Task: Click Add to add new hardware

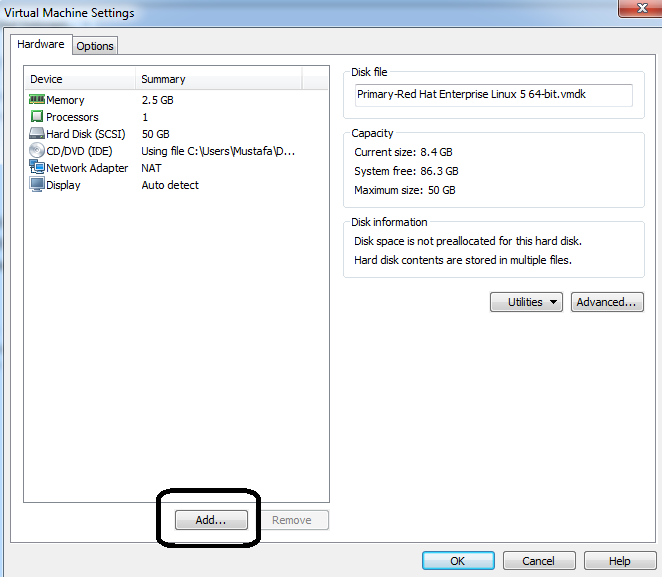Action: tap(210, 520)
